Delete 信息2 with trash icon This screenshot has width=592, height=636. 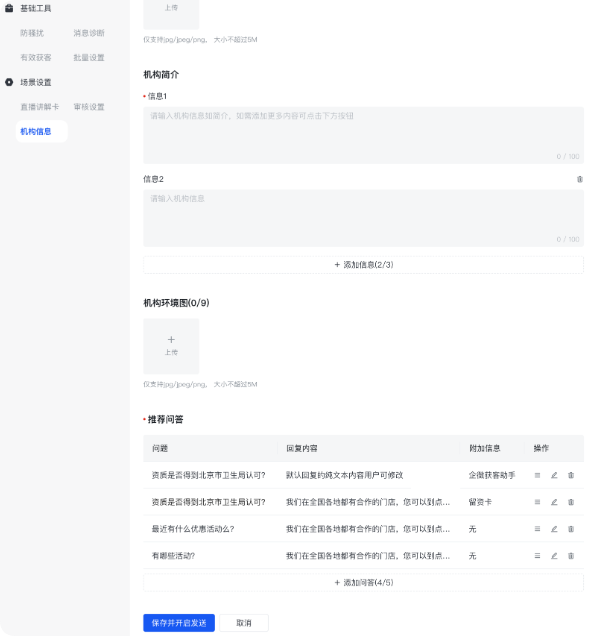click(x=580, y=179)
